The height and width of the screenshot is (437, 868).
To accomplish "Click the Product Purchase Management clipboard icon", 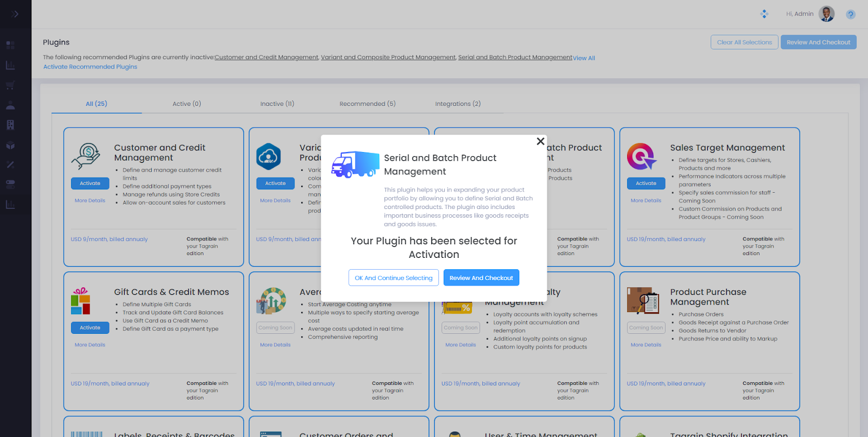I will [643, 301].
